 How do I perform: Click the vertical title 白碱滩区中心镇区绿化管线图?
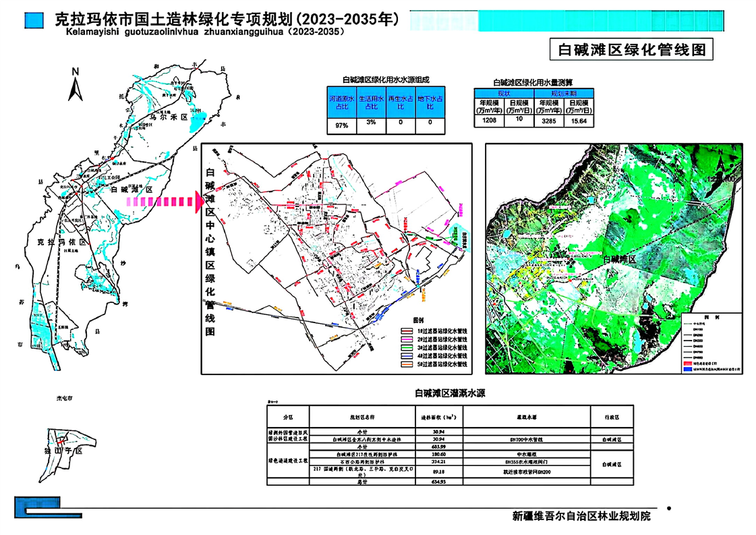[210, 252]
